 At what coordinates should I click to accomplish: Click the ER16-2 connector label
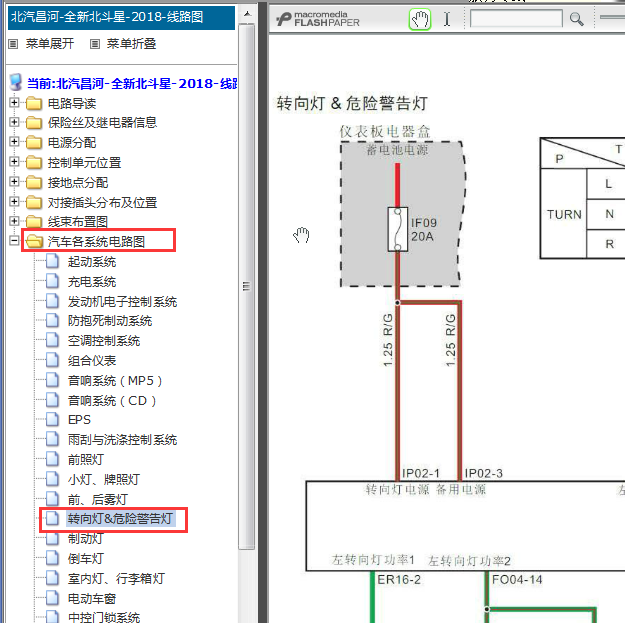[x=399, y=580]
